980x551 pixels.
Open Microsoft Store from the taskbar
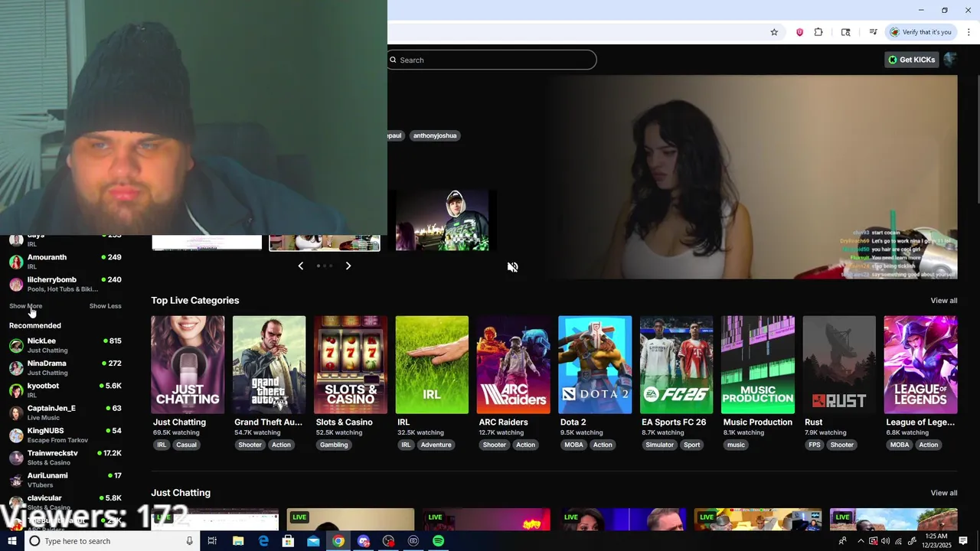click(x=288, y=541)
